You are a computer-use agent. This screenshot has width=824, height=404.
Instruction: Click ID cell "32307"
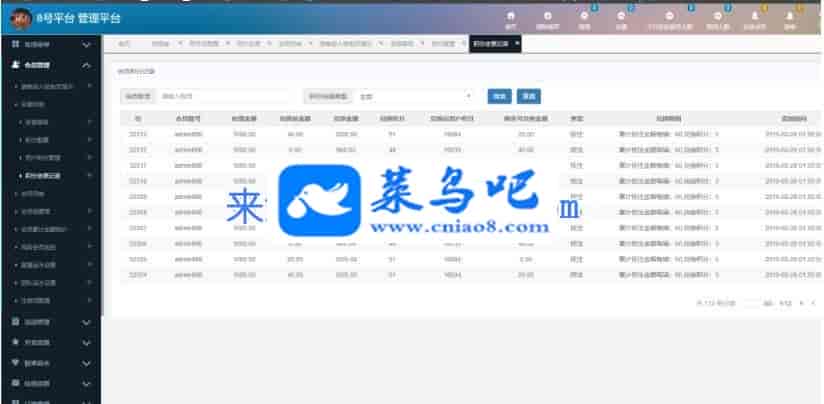(x=138, y=228)
